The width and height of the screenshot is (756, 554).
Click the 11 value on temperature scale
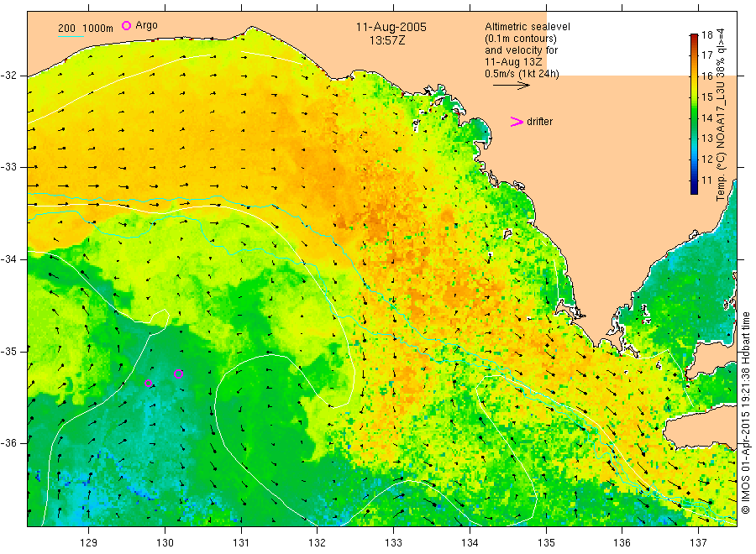[x=706, y=180]
